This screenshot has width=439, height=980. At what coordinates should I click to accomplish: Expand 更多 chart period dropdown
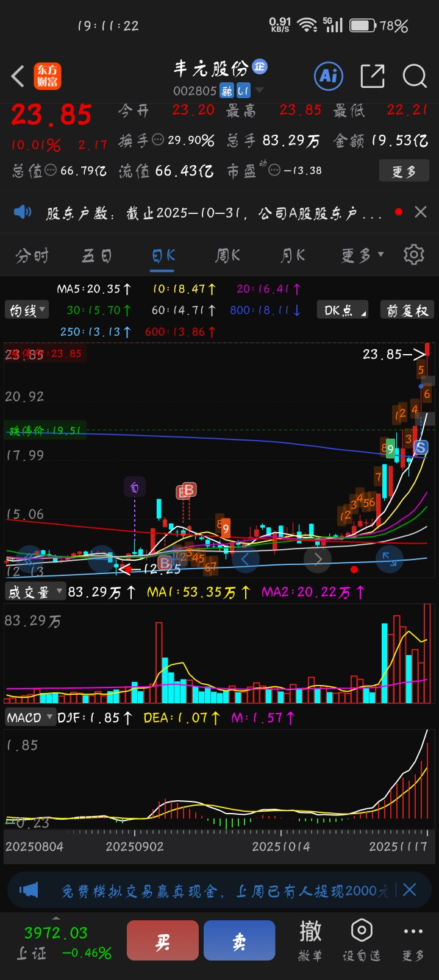point(362,255)
